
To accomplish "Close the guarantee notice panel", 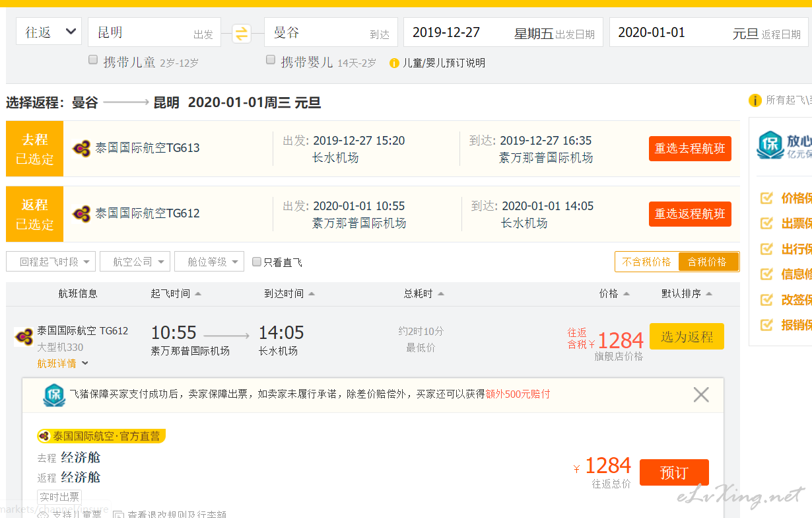I will 701,394.
